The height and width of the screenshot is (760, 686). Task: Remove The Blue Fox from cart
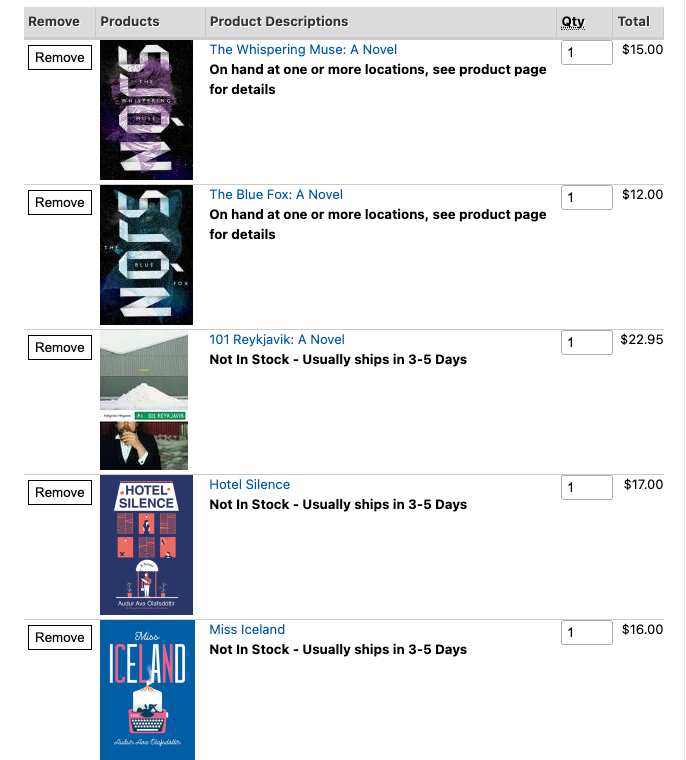click(60, 203)
